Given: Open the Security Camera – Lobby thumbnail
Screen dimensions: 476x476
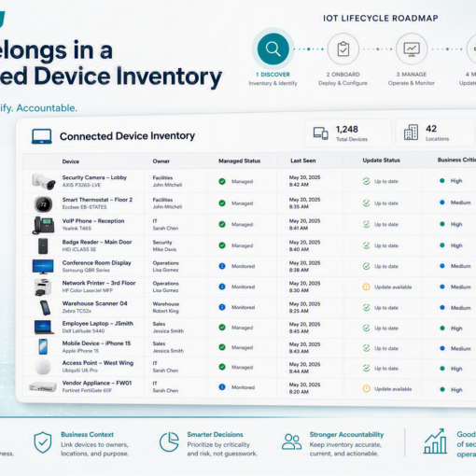Looking at the screenshot, I should [x=44, y=181].
